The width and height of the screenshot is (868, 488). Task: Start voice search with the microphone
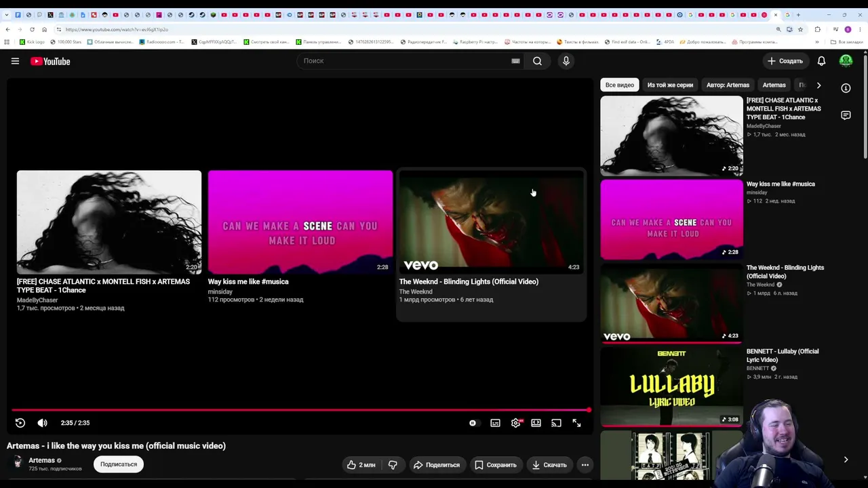point(566,61)
